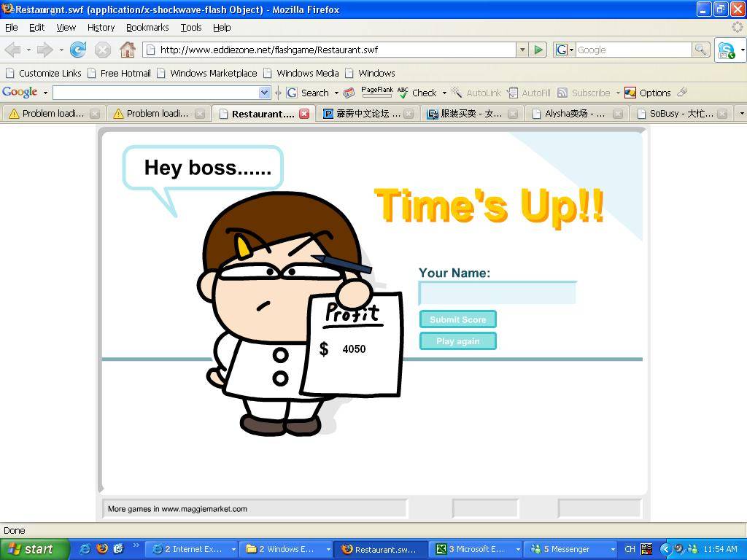Viewport: 747px width, 560px height.
Task: Open the Search button dropdown arrow
Action: [x=336, y=93]
